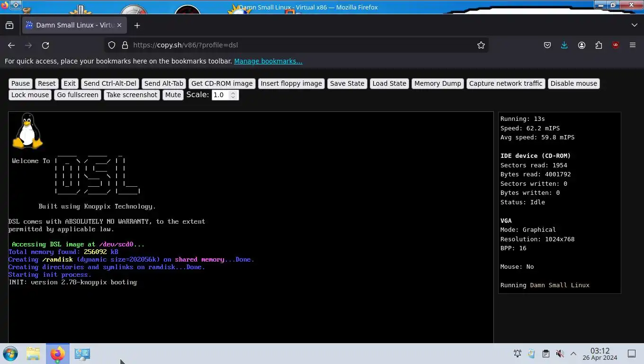Go back with the browser back arrow

click(11, 45)
